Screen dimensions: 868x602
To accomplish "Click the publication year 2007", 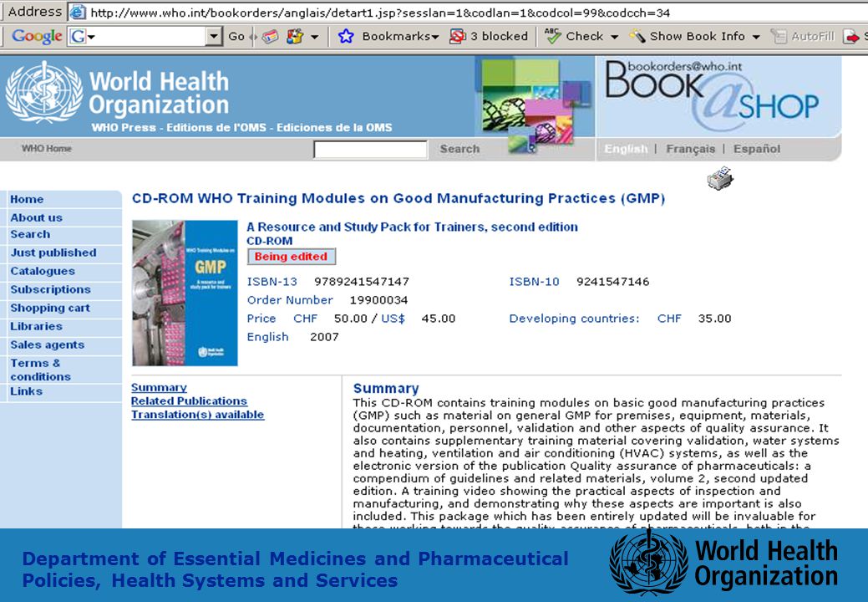I will 324,337.
